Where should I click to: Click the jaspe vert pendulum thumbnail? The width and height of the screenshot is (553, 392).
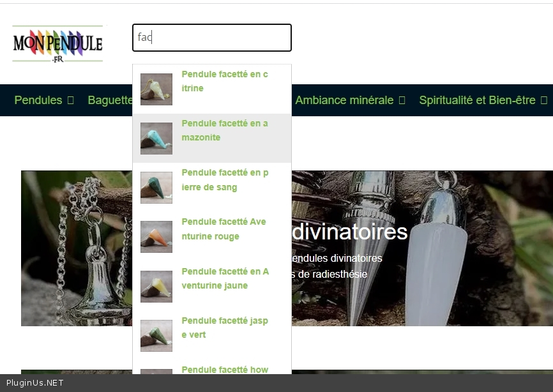pyautogui.click(x=156, y=336)
